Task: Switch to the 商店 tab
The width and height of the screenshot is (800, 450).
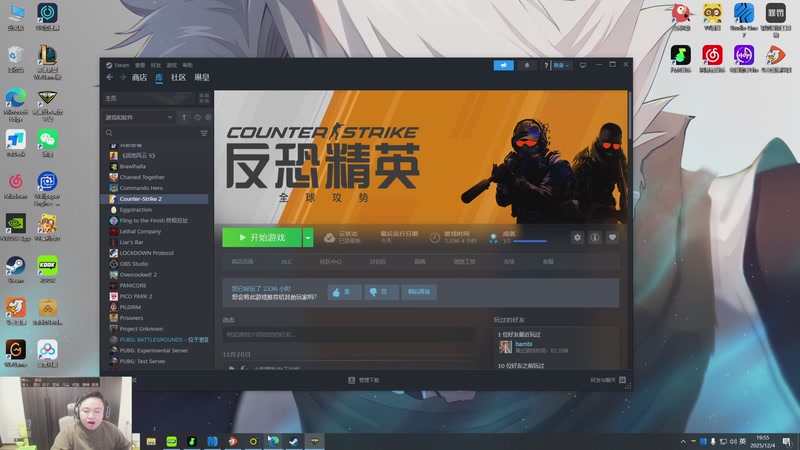Action: (139, 78)
